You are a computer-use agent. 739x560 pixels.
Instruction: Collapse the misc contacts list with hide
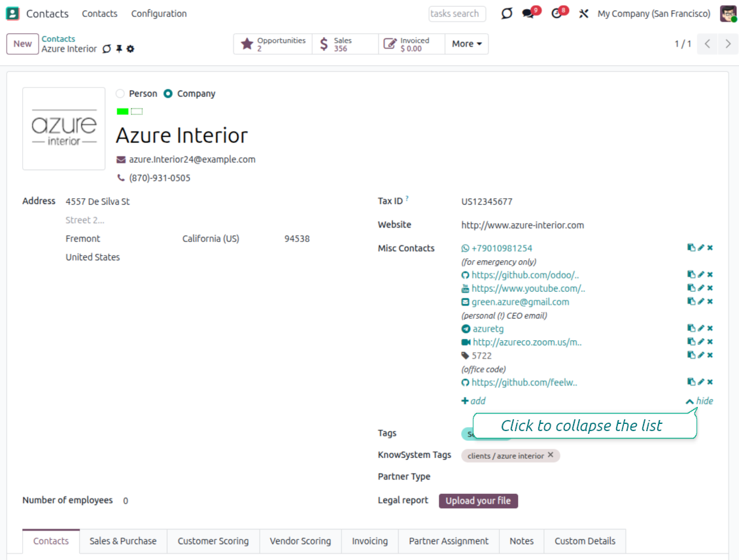coord(699,401)
